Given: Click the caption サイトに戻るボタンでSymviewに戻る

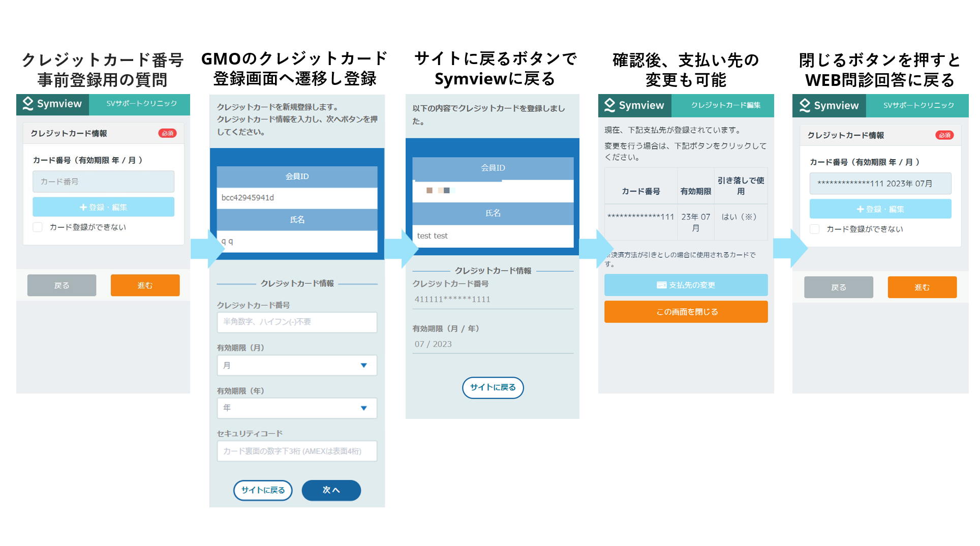Looking at the screenshot, I should [495, 69].
